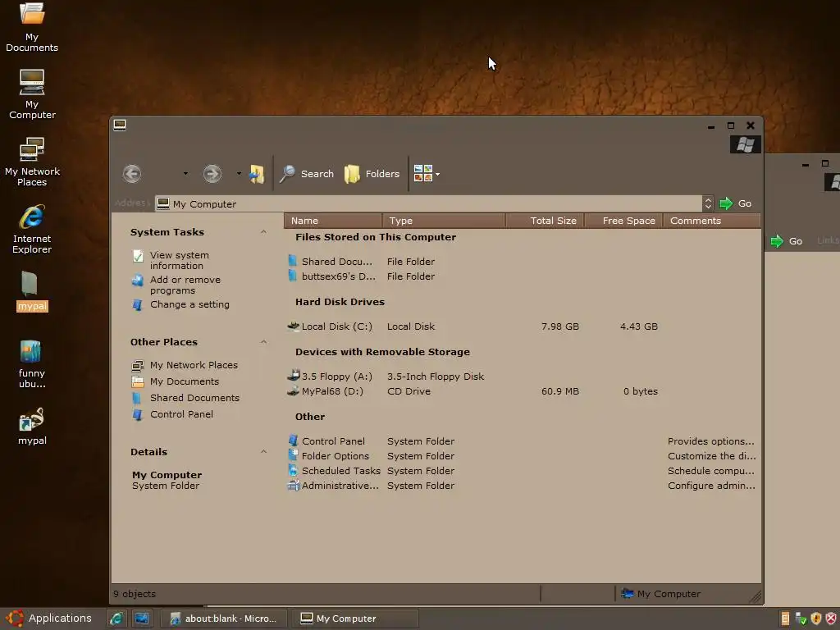Select the MyPal68 (D:) CD drive icon
Screen dimensions: 840x630
(293, 391)
